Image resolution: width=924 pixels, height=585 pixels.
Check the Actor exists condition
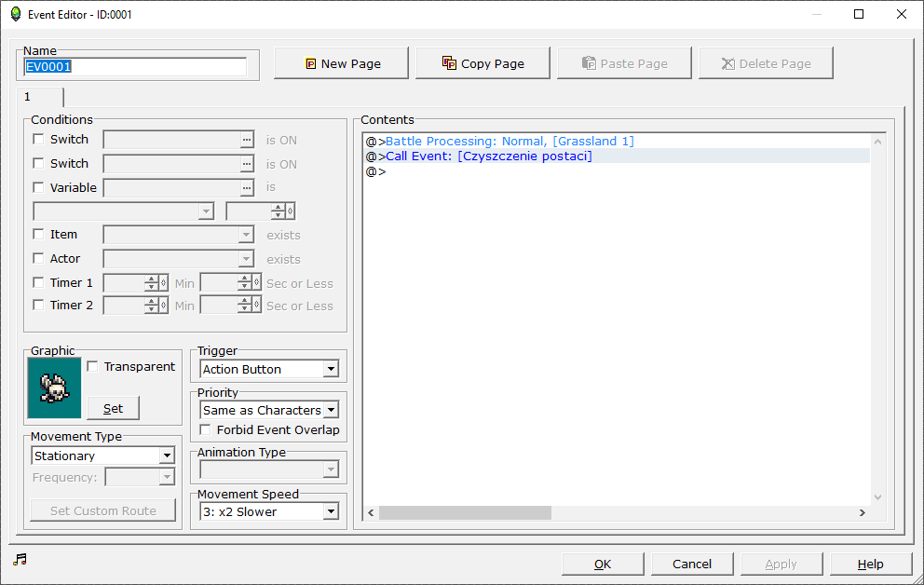39,259
